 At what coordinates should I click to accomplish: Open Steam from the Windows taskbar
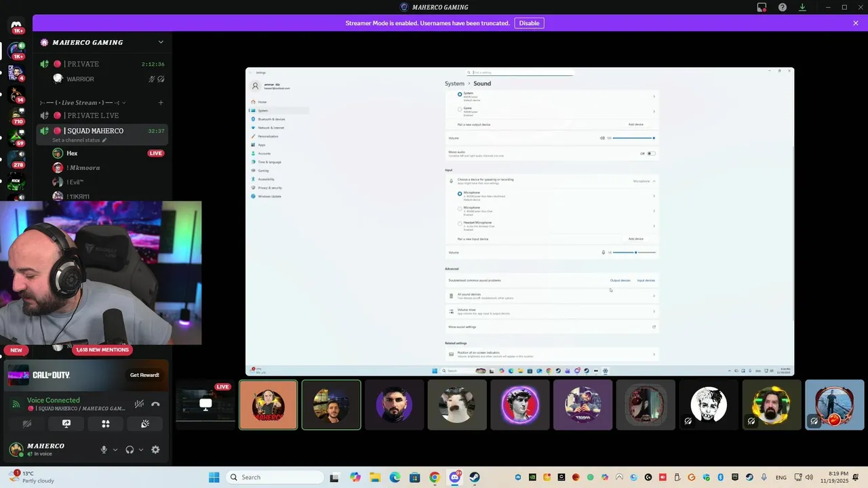point(475,477)
